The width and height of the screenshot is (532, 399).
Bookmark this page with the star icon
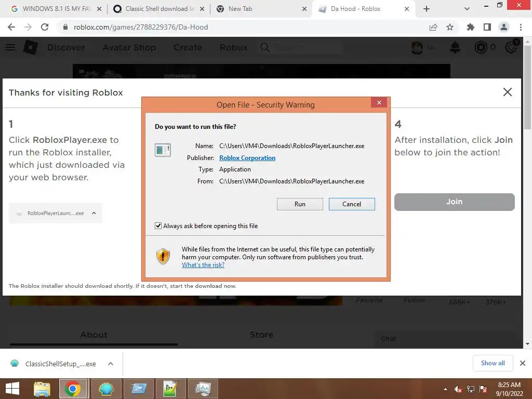click(x=450, y=27)
